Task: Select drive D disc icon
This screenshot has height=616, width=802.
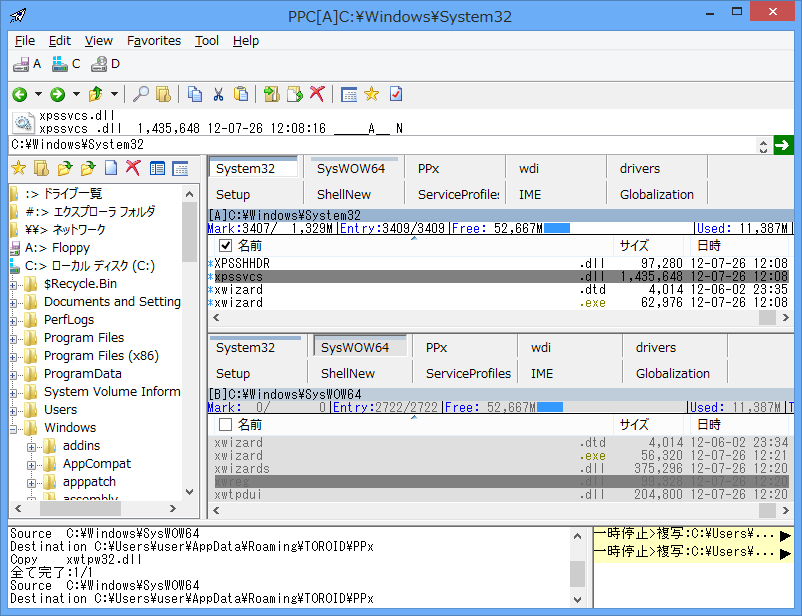Action: click(x=99, y=64)
